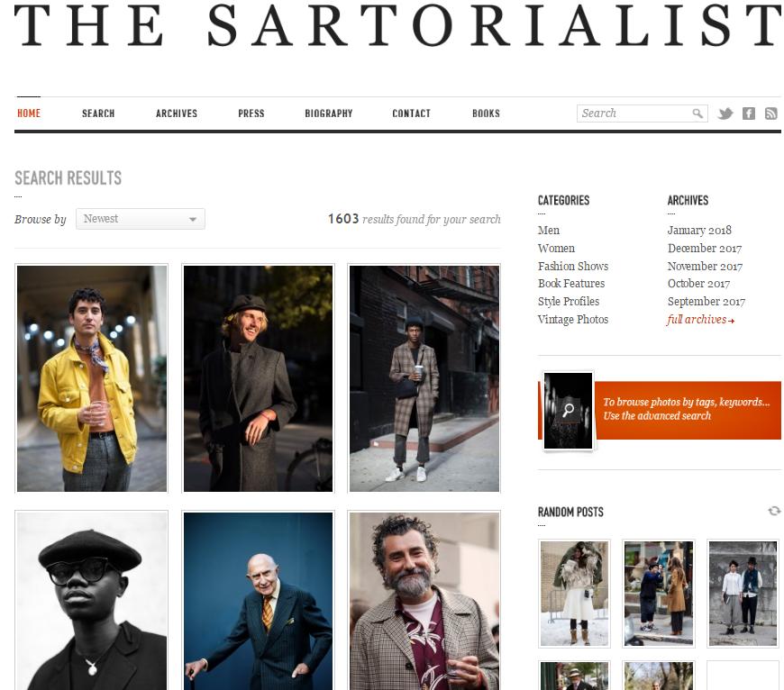Click the search magnifier icon in search box

pos(697,113)
